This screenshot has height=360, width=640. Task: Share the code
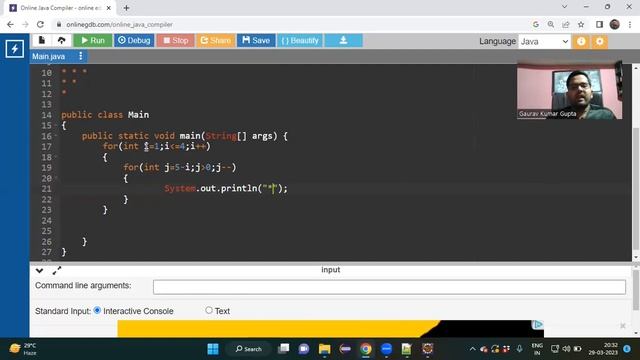pos(216,40)
